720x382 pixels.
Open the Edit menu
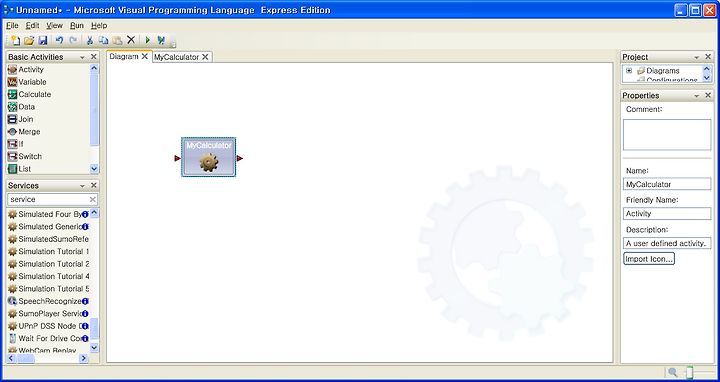coord(32,26)
